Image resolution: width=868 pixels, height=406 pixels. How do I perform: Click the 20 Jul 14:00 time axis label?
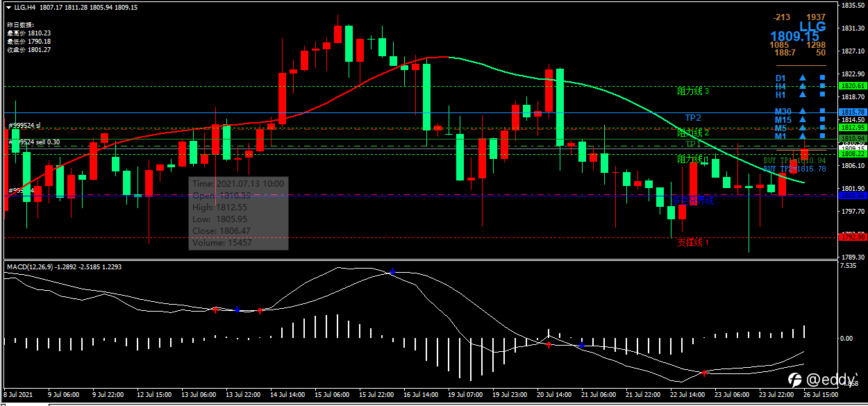click(553, 394)
